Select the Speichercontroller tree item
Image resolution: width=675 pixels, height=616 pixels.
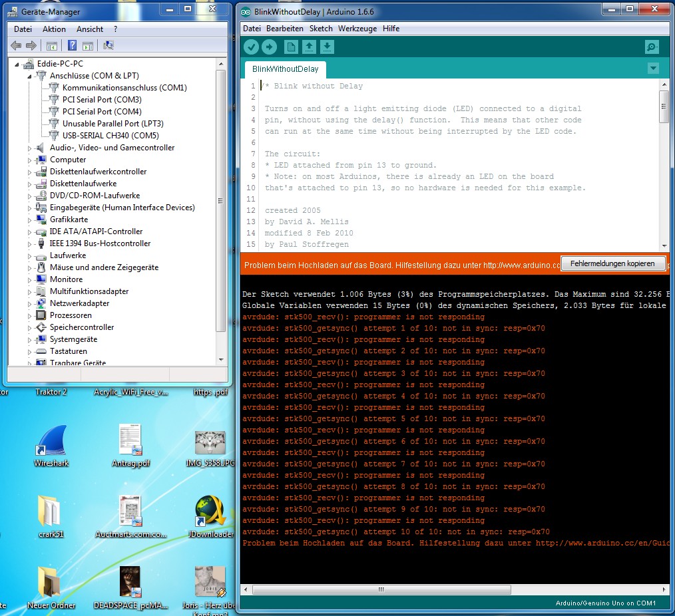coord(82,327)
